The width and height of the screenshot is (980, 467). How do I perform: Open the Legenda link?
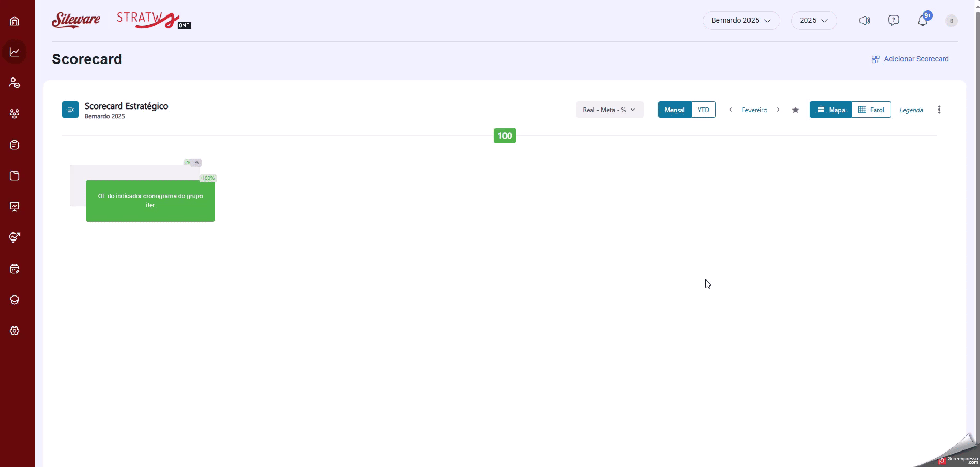coord(911,110)
